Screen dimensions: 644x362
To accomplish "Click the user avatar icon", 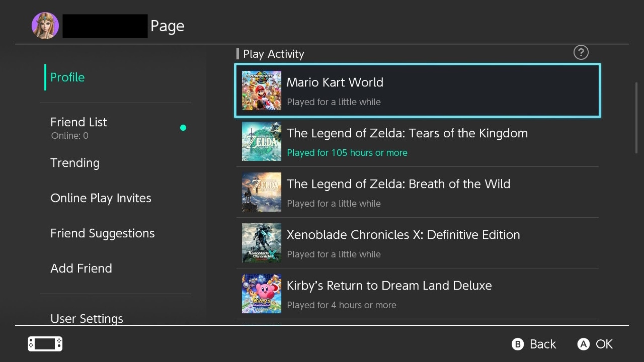I will pos(45,25).
